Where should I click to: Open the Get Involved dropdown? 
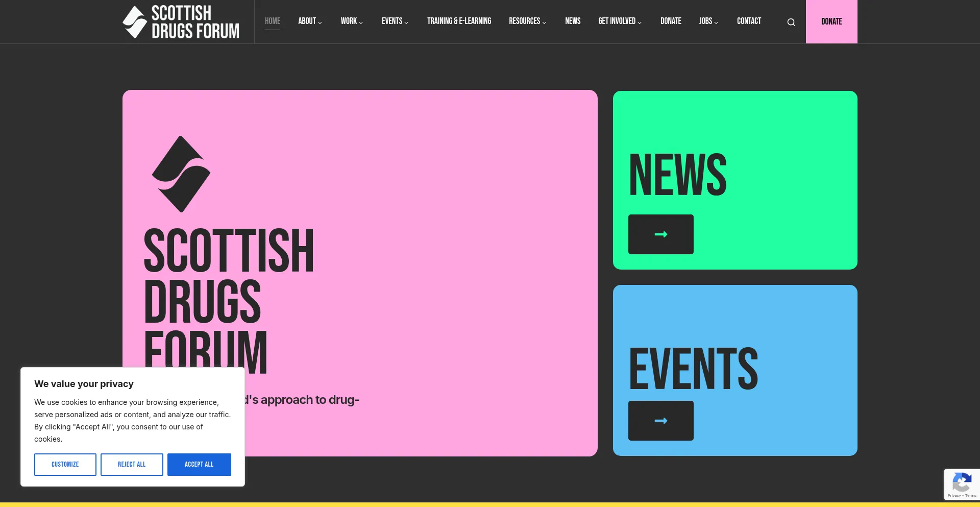pos(620,21)
